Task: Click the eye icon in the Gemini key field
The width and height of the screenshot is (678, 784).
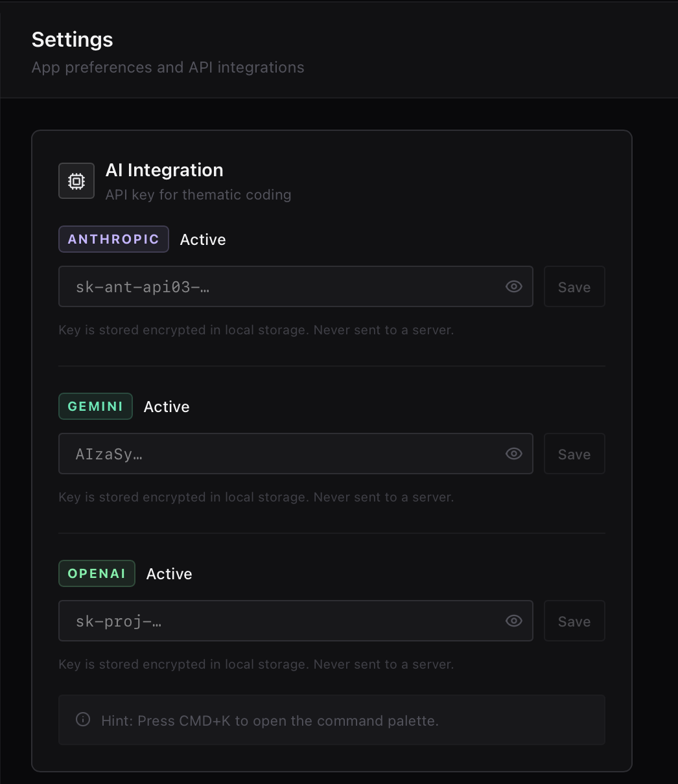Action: [513, 454]
